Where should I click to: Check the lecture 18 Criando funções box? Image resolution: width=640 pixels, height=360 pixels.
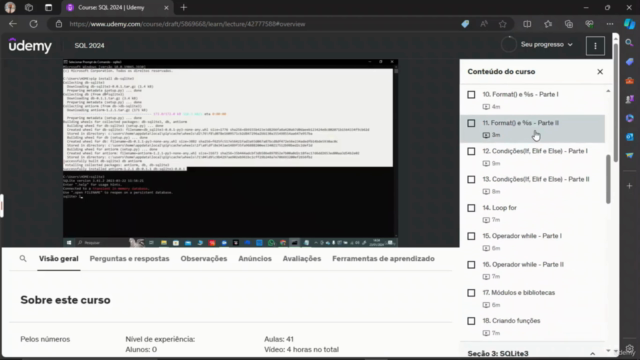pos(471,321)
